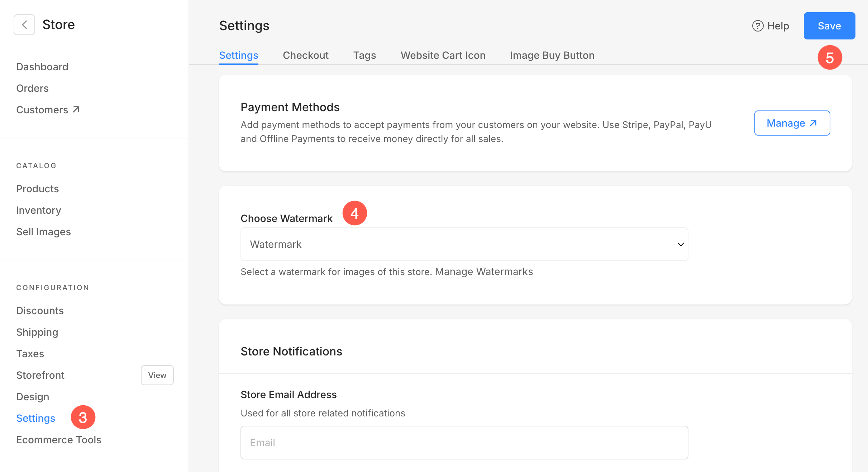Click the Save button
Viewport: 868px width, 472px height.
coord(829,26)
